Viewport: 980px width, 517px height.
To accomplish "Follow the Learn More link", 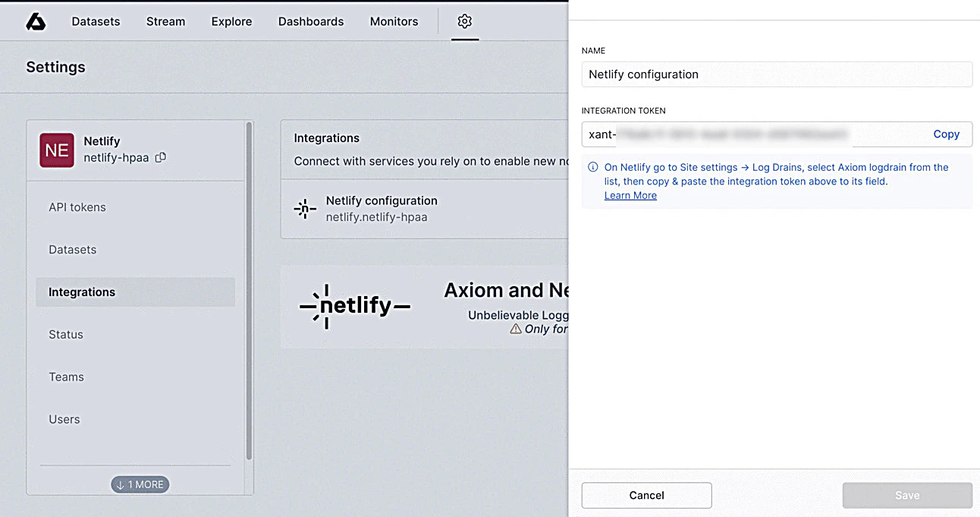I will tap(630, 195).
